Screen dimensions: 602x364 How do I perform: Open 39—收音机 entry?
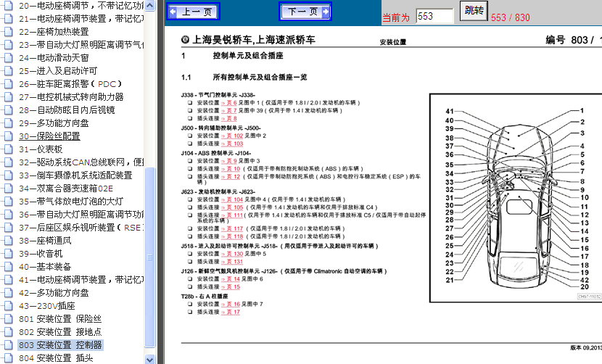click(41, 254)
